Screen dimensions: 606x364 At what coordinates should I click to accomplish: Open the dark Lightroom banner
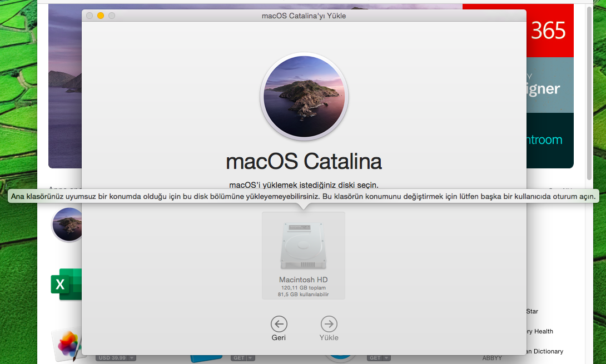549,139
